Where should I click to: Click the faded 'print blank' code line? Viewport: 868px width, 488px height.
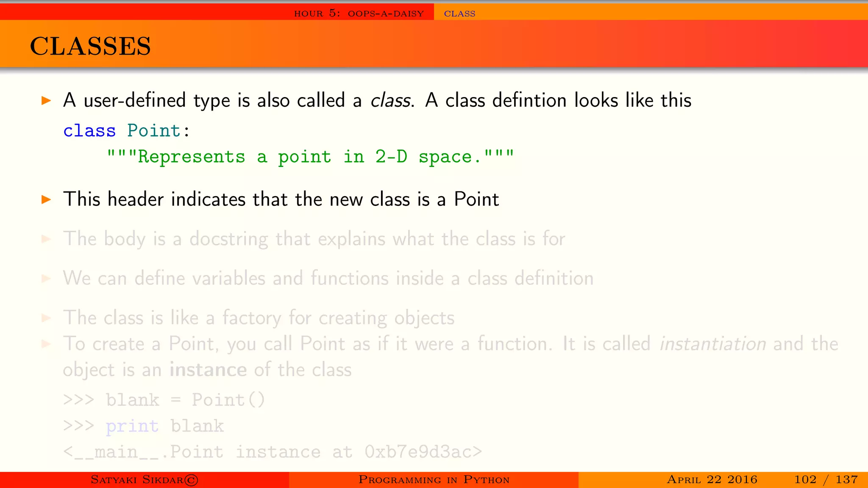[143, 426]
